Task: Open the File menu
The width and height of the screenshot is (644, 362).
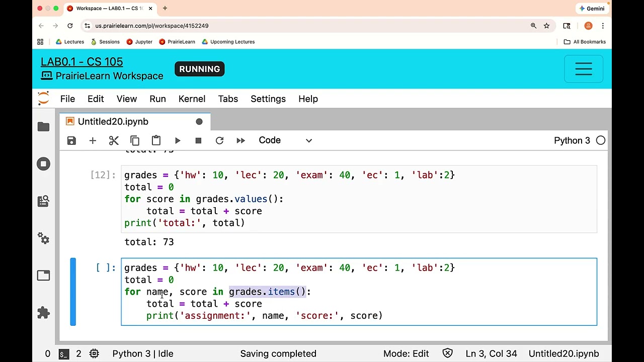Action: click(x=67, y=99)
